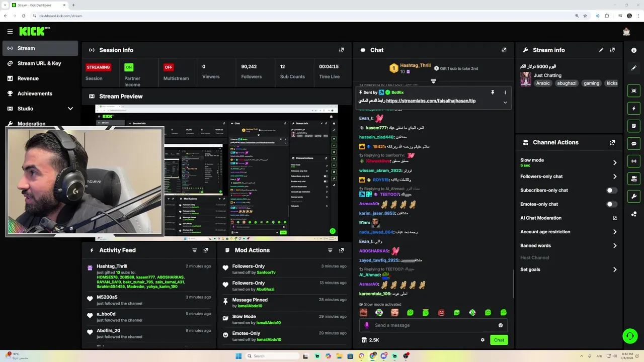This screenshot has width=644, height=362.
Task: Pop out the Session Info panel
Action: (342, 50)
